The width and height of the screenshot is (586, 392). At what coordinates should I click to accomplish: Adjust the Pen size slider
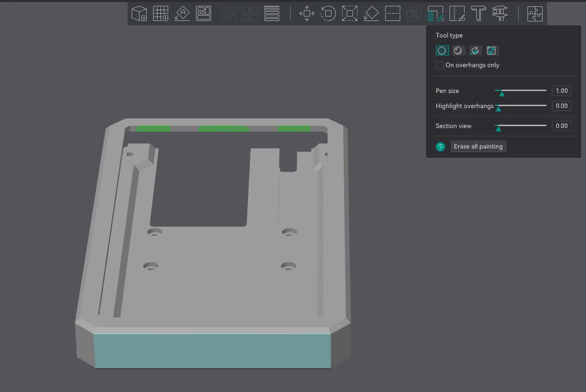coord(521,92)
